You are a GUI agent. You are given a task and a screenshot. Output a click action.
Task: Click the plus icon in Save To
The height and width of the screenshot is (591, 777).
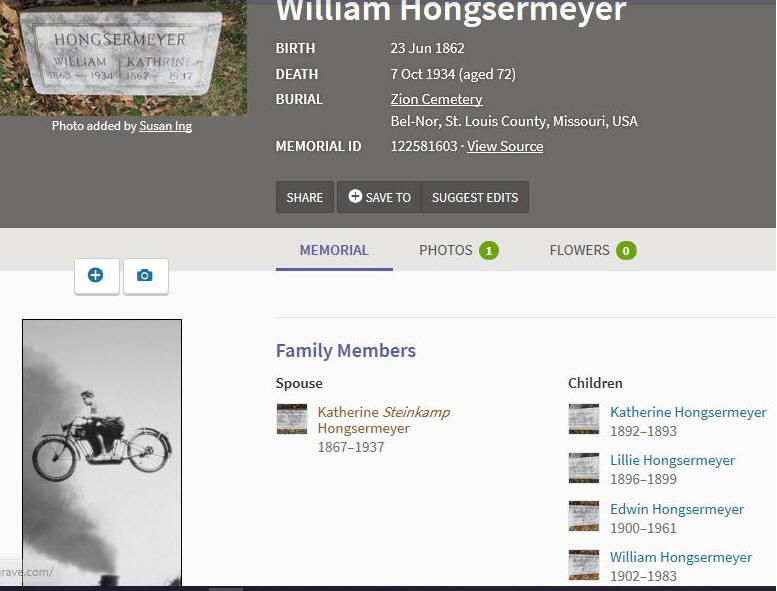tap(355, 196)
